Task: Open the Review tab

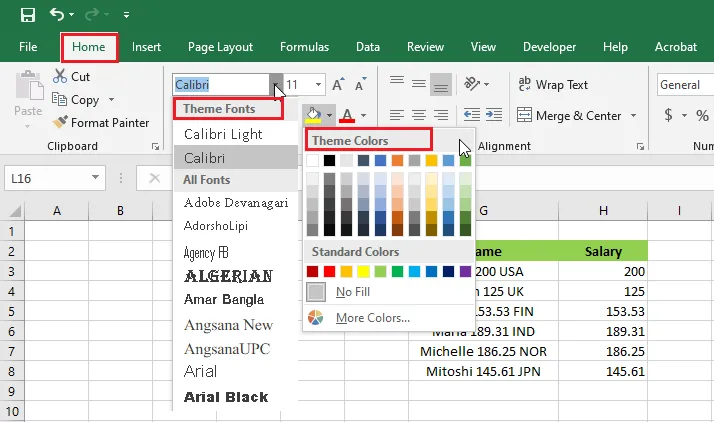Action: click(x=425, y=47)
